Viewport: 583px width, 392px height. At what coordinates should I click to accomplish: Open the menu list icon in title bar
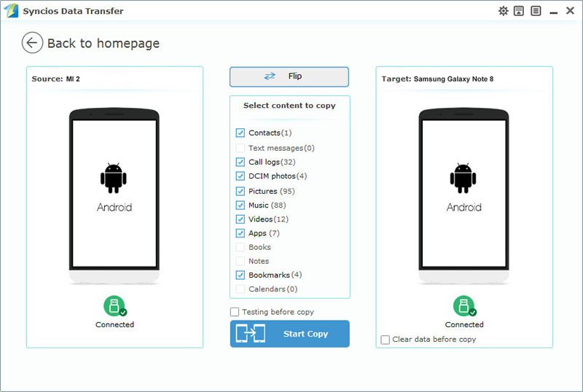pyautogui.click(x=536, y=11)
